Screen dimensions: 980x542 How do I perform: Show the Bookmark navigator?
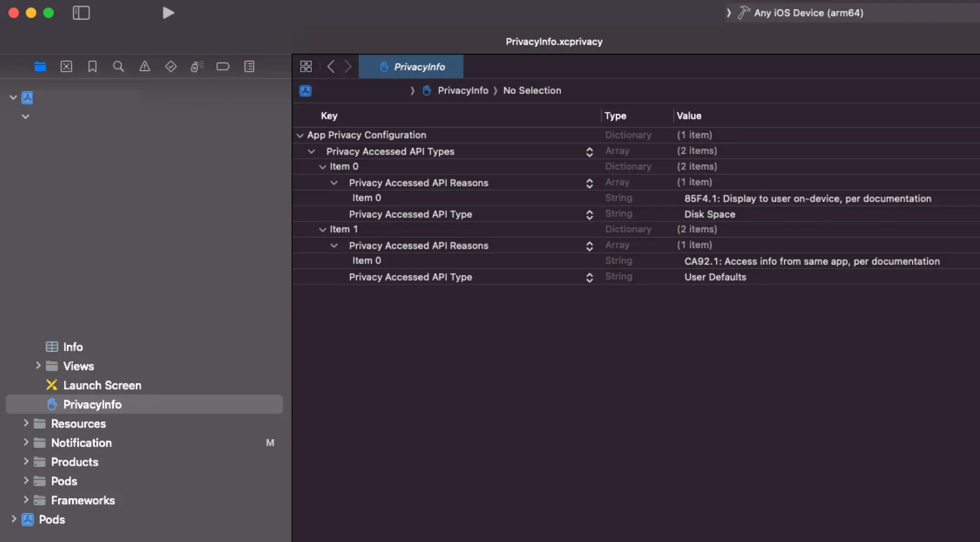[x=92, y=67]
